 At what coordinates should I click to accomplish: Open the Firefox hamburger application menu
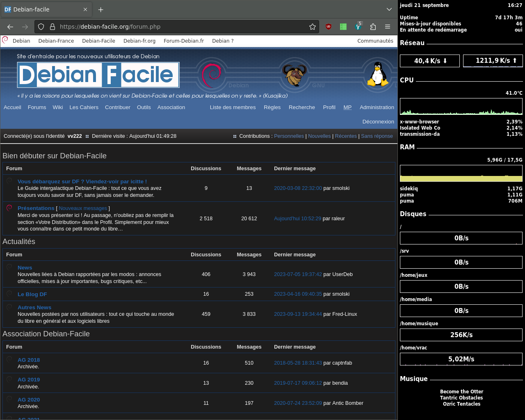pyautogui.click(x=388, y=27)
